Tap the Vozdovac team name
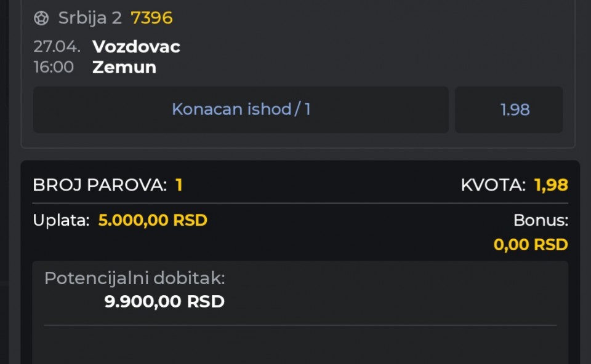Image resolution: width=591 pixels, height=364 pixels. coord(136,47)
